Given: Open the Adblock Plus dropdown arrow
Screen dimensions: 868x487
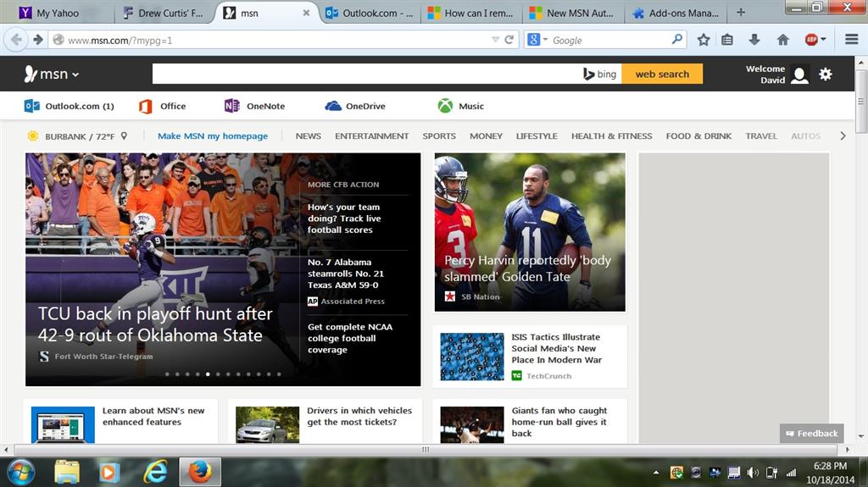Looking at the screenshot, I should tap(823, 40).
